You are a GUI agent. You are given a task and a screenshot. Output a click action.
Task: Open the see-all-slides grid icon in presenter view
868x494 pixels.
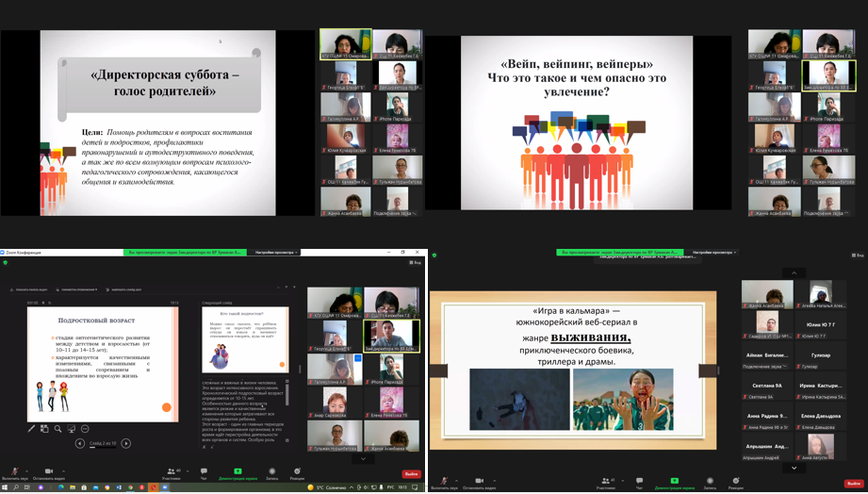(x=44, y=429)
